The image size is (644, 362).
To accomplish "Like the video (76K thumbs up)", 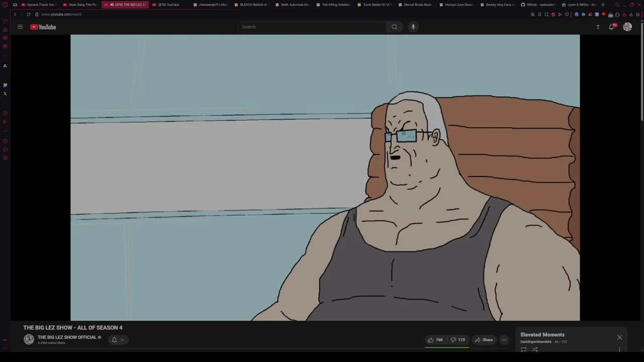I will tap(435, 340).
